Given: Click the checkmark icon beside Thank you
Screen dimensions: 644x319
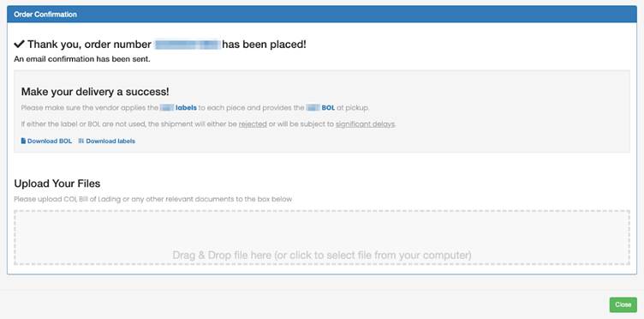Looking at the screenshot, I should pyautogui.click(x=20, y=44).
